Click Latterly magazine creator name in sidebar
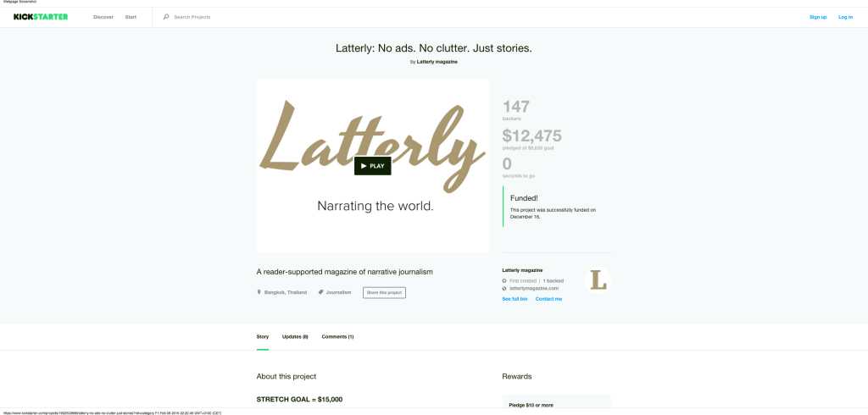Viewport: 868px width, 415px height. coord(522,270)
